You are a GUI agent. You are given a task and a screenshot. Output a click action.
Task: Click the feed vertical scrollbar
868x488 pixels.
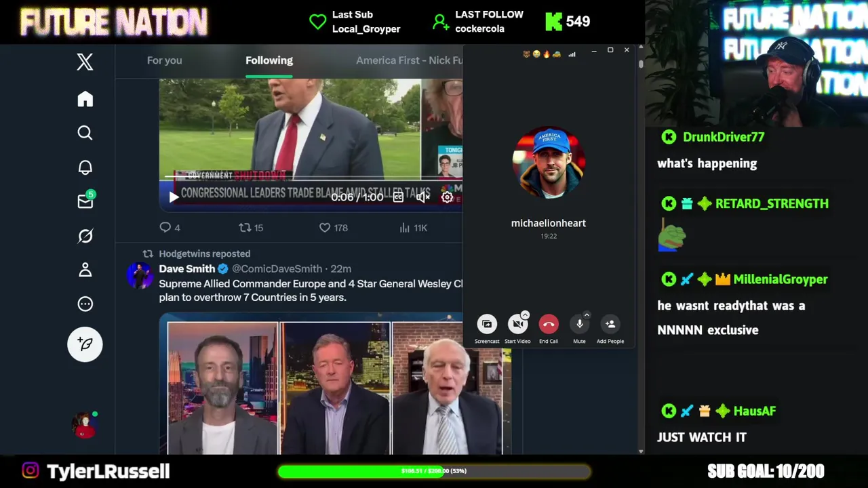pos(641,64)
